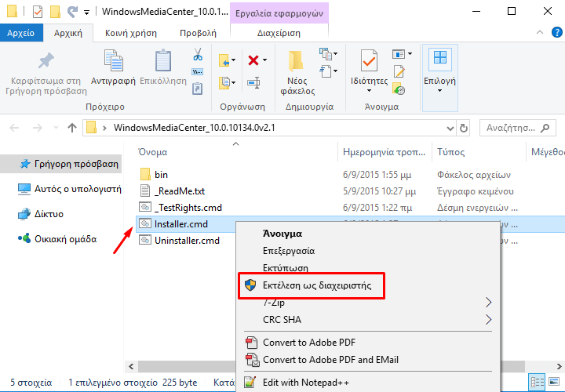Switch to the Αρχική (Home) tab
This screenshot has width=565, height=392.
tap(68, 33)
